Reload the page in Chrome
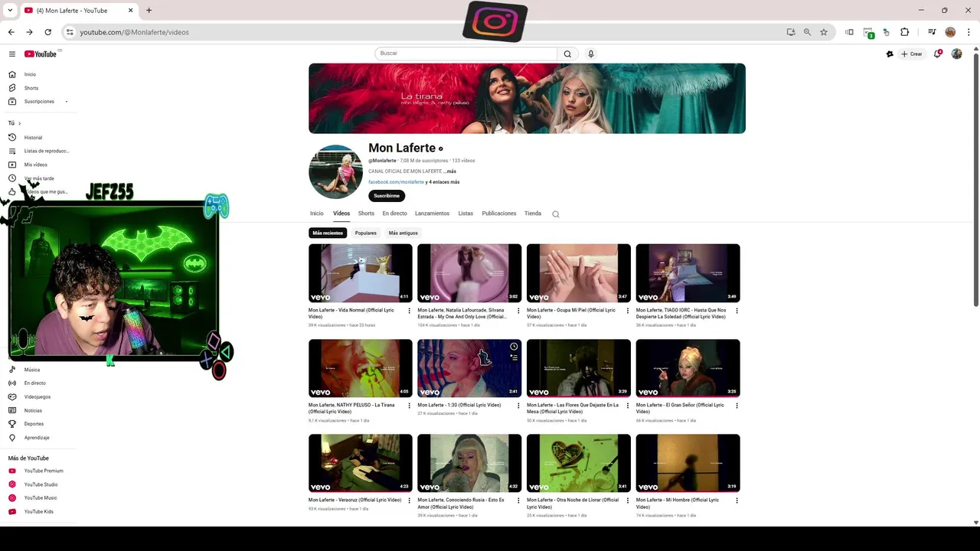The width and height of the screenshot is (980, 551). [x=47, y=32]
